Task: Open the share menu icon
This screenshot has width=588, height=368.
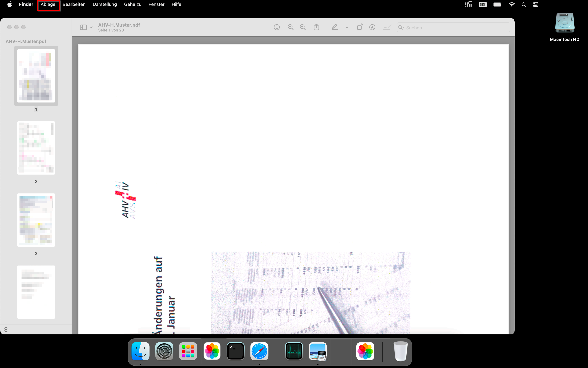Action: [x=316, y=27]
